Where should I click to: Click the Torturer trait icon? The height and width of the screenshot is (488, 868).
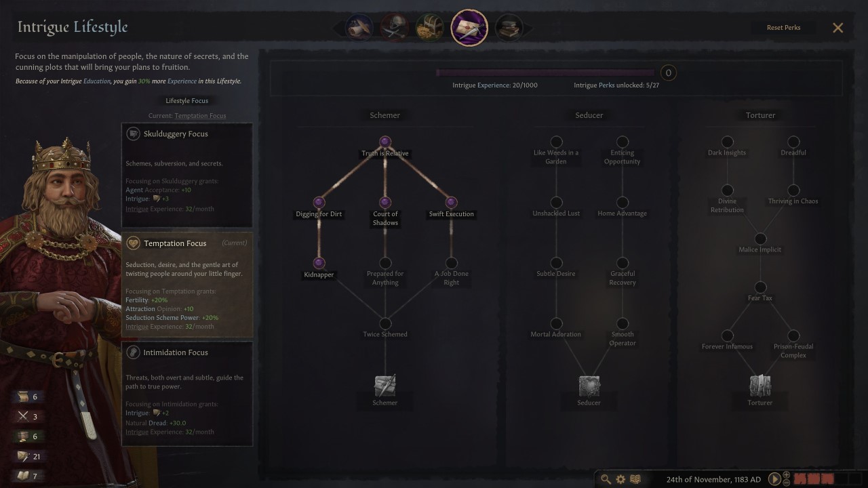coord(760,386)
